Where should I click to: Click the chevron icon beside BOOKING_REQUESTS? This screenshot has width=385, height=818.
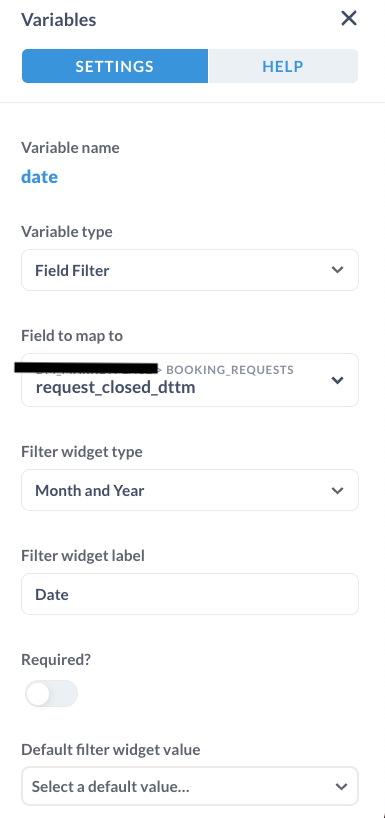[x=338, y=380]
